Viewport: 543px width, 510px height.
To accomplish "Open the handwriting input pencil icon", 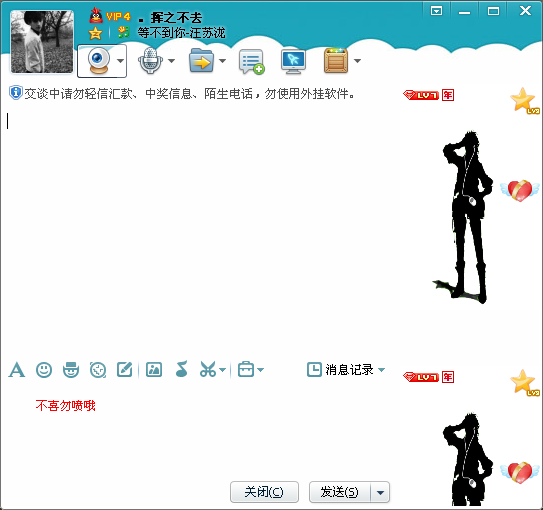I will click(x=125, y=369).
